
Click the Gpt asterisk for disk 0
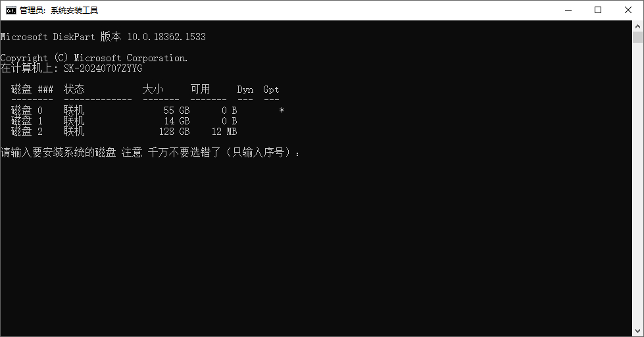(x=282, y=111)
